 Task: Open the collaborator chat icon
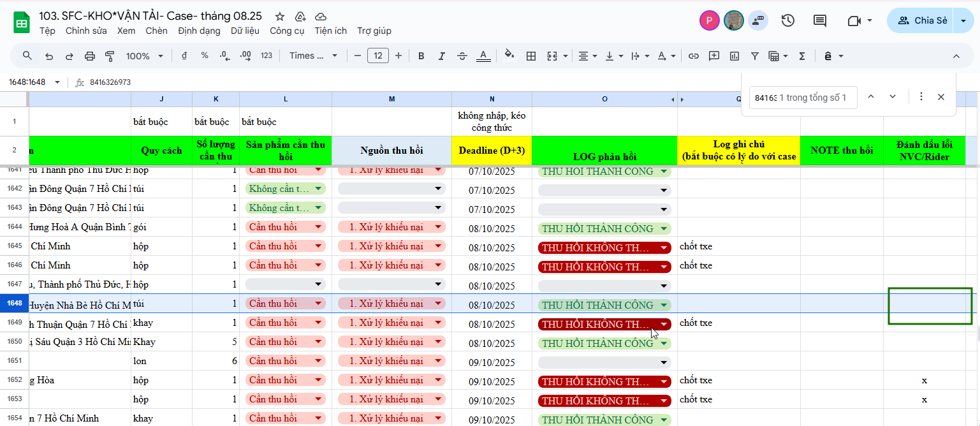point(757,20)
